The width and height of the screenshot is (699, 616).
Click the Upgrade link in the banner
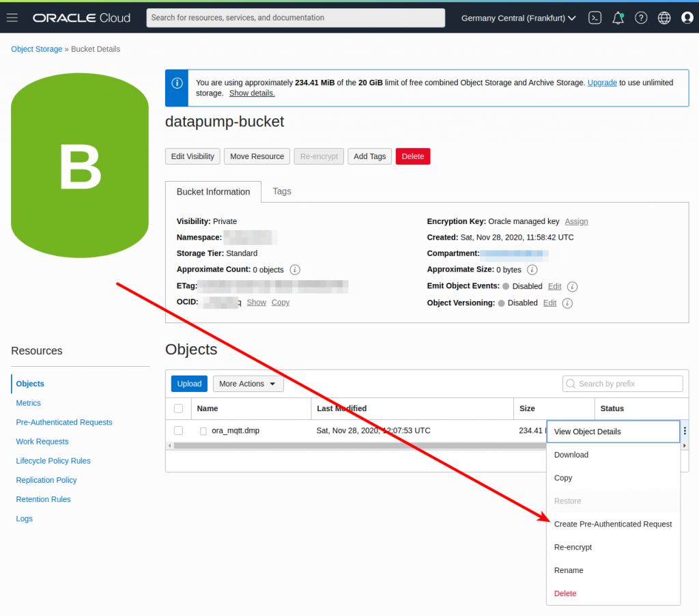point(602,83)
